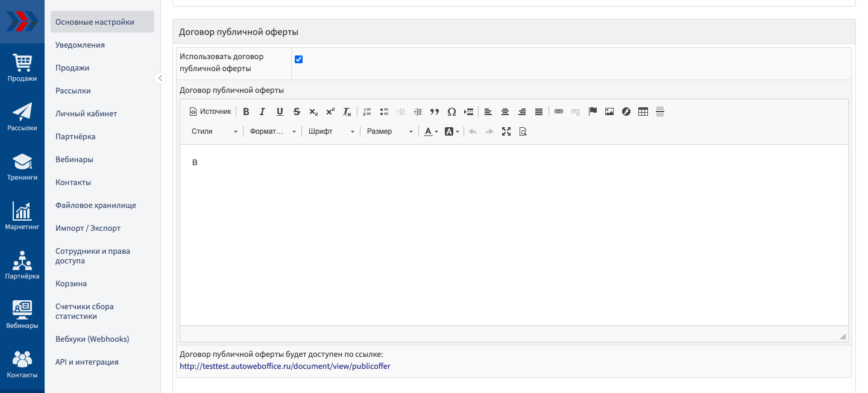Screen dimensions: 868x393
Task: Maximize the editor to fullscreen
Action: pyautogui.click(x=506, y=131)
